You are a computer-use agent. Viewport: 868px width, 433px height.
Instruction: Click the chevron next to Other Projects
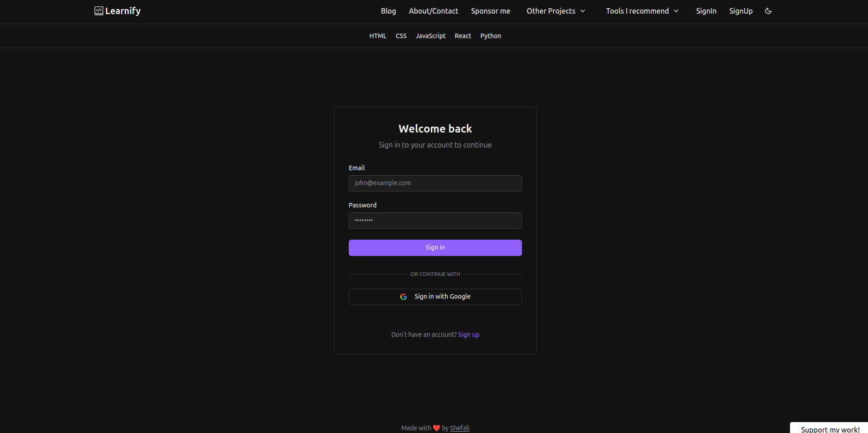tap(583, 11)
